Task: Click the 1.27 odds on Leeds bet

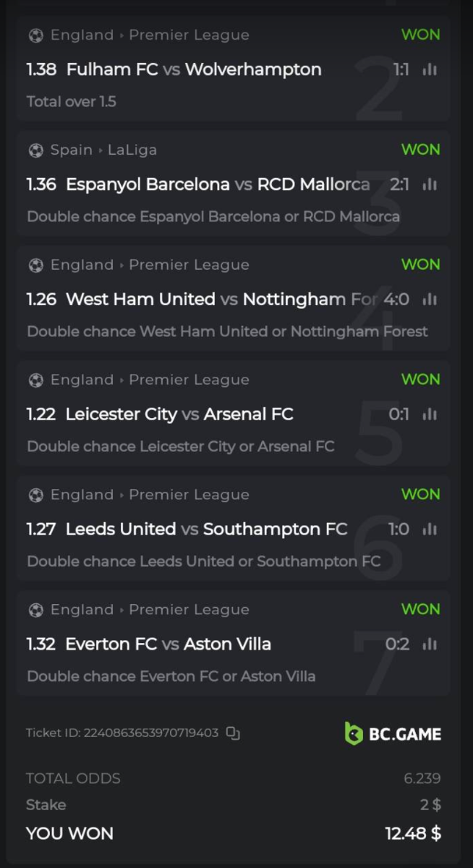Action: tap(41, 529)
